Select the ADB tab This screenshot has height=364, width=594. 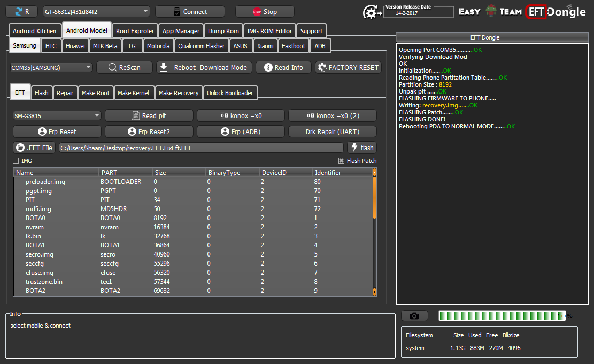[x=320, y=46]
